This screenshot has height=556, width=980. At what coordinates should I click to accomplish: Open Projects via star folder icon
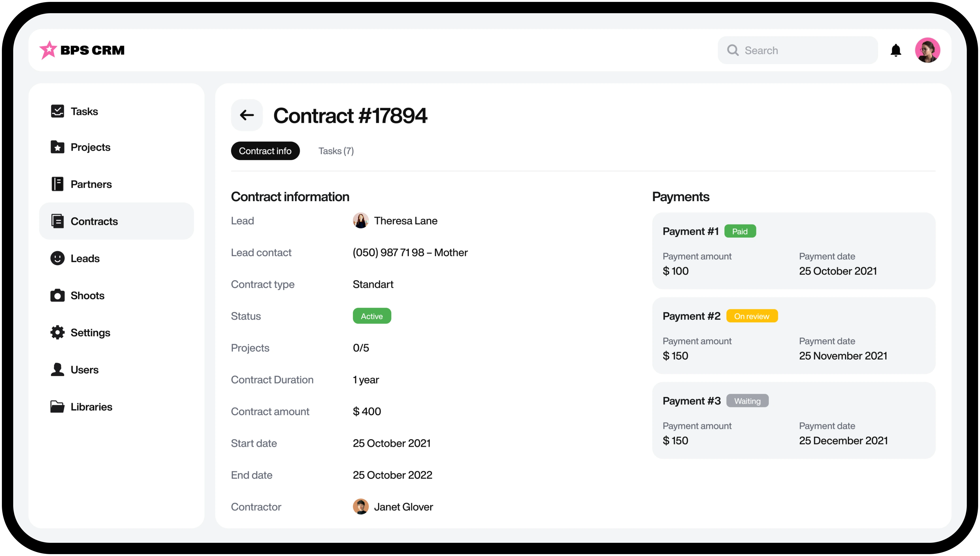click(57, 147)
